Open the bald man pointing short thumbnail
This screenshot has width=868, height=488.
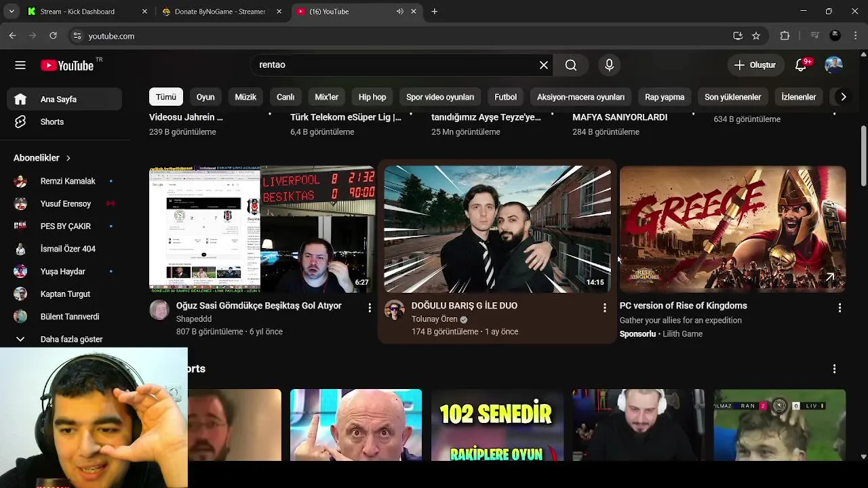coord(356,425)
